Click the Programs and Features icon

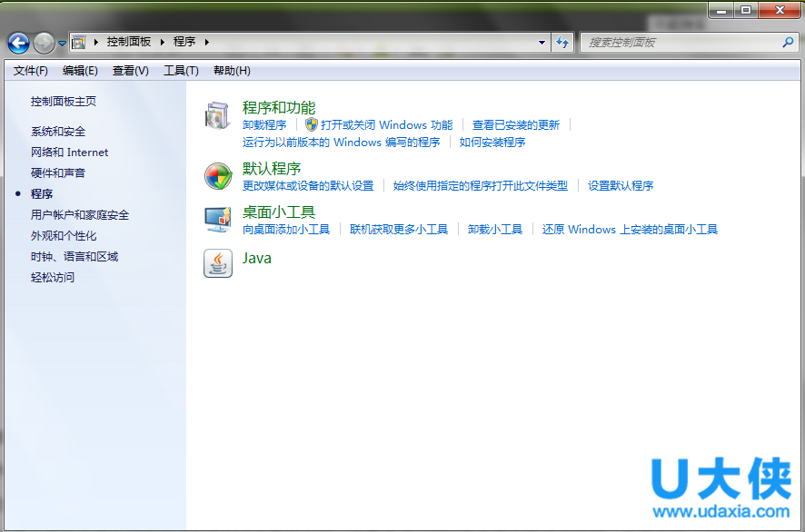pos(218,116)
